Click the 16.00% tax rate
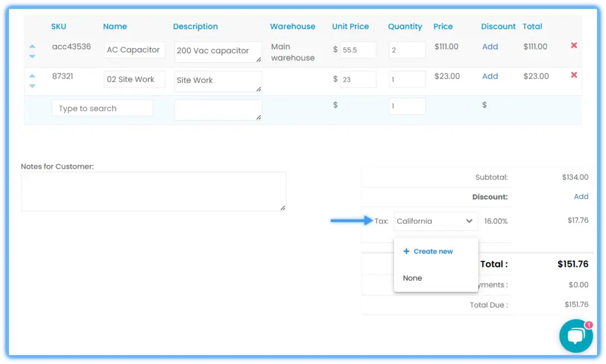The width and height of the screenshot is (606, 364). coord(496,221)
